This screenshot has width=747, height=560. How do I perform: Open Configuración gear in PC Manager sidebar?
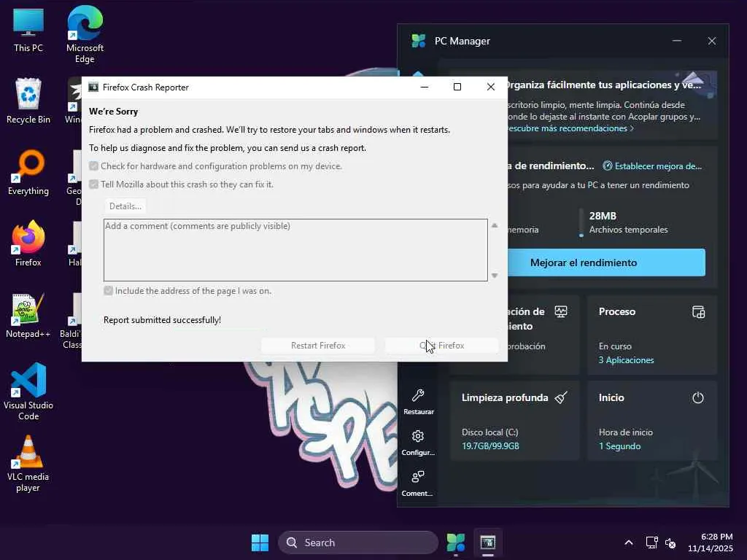tap(418, 443)
